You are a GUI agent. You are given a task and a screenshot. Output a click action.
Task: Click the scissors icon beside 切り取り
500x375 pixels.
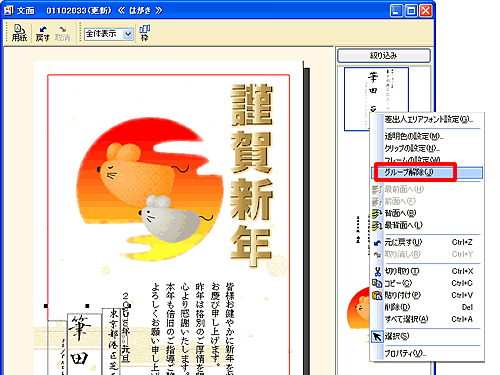(377, 271)
